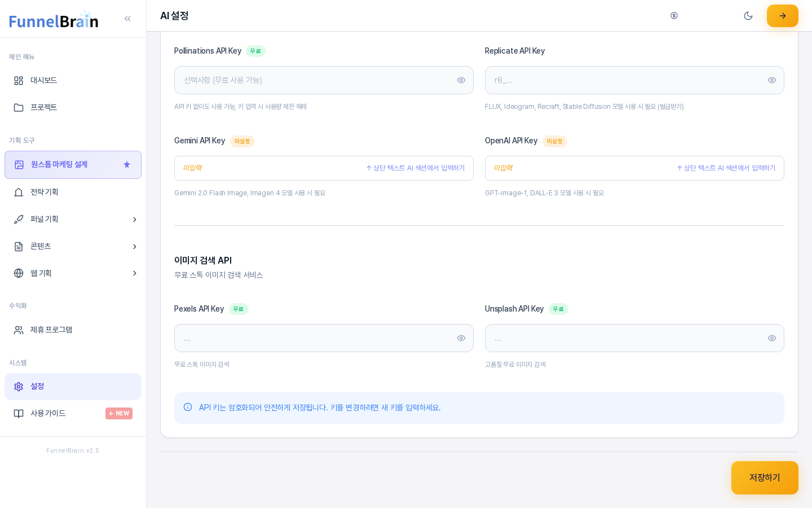Image resolution: width=812 pixels, height=508 pixels.
Task: Collapse the sidebar with double-chevron icon
Action: [127, 19]
